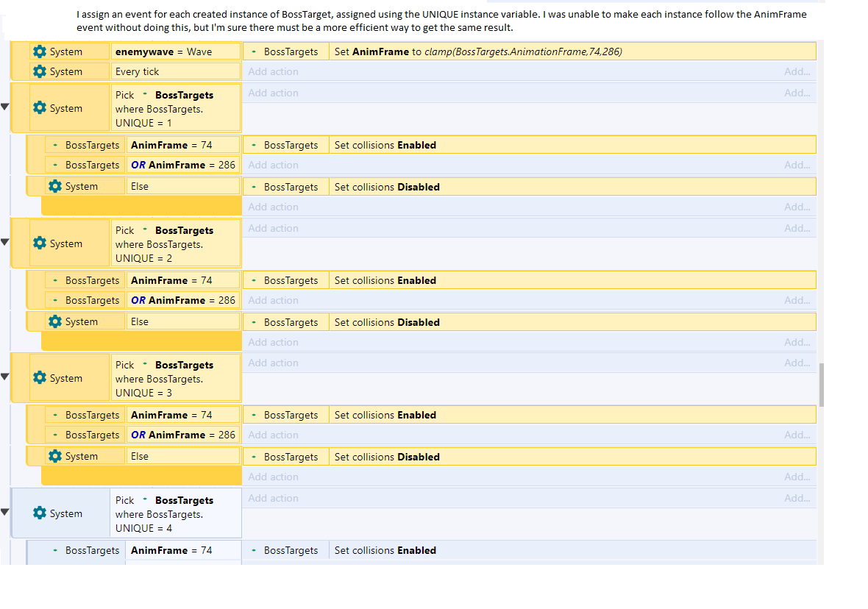Collapse the Pick UNIQUE = 2 event block
The height and width of the screenshot is (609, 868).
click(5, 242)
